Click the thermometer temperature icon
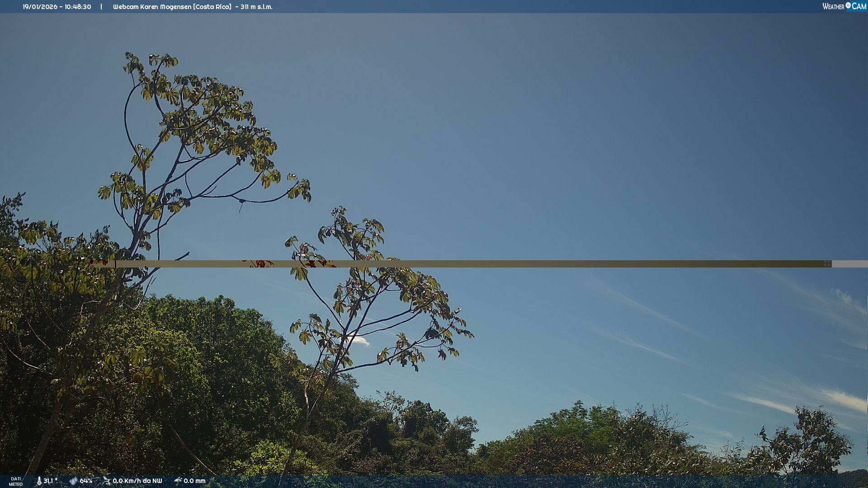Screen dimensions: 868x488 pyautogui.click(x=39, y=481)
